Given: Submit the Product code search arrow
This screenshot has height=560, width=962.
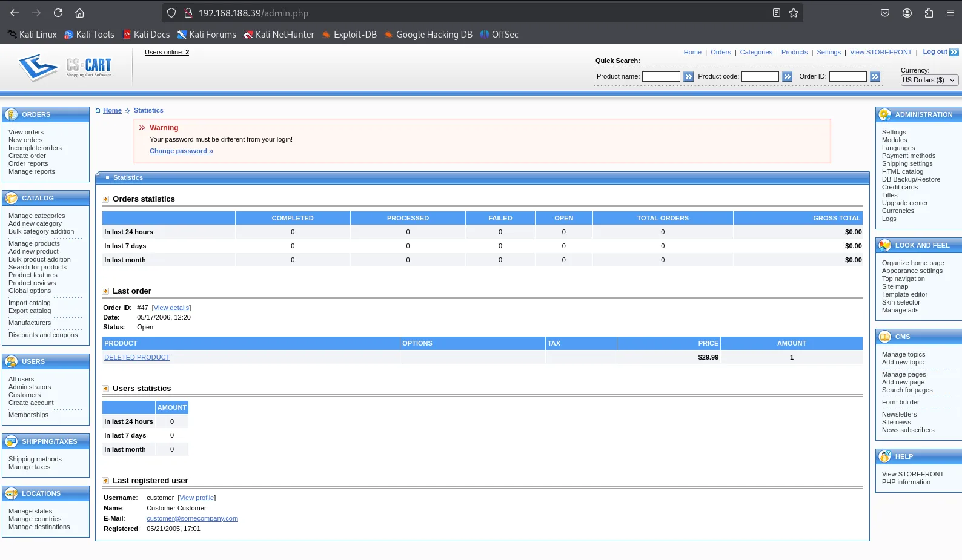Looking at the screenshot, I should (x=787, y=77).
